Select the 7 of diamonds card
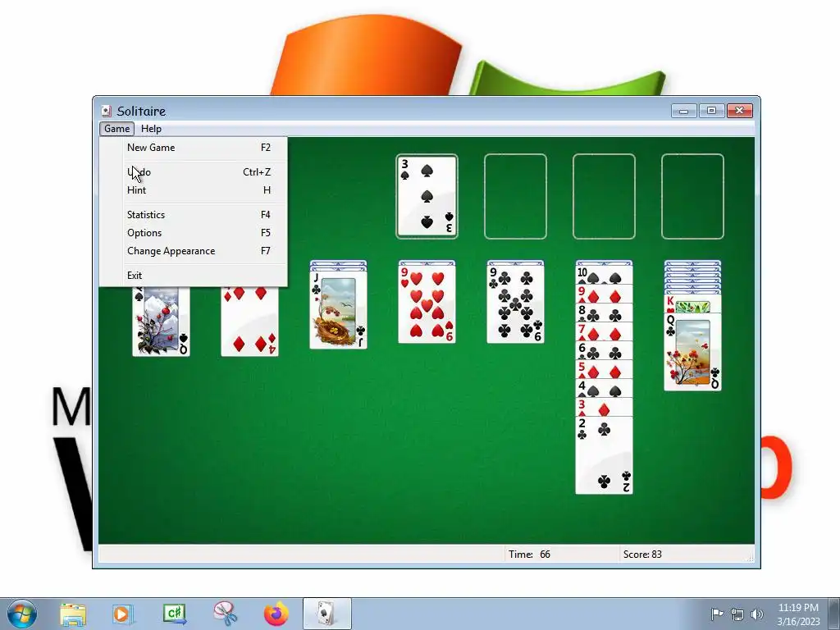Screen dimensions: 840x630 click(604, 331)
